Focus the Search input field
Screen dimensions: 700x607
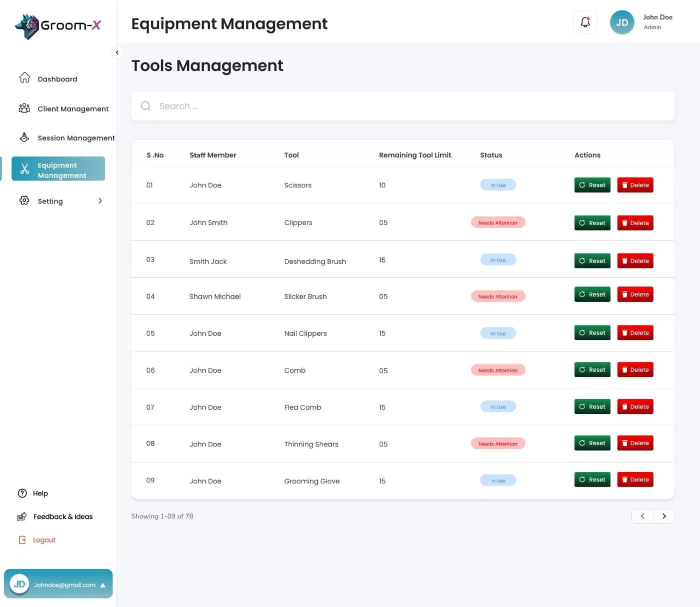pos(402,106)
